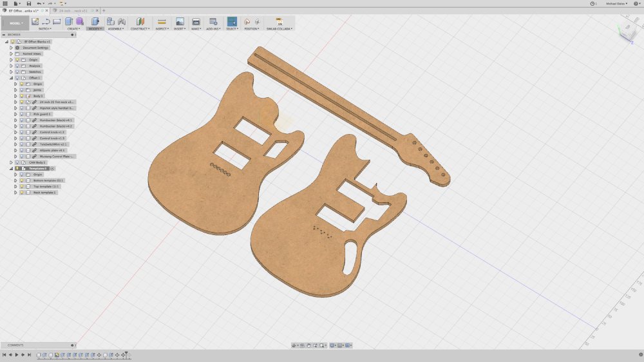Toggle visibility bulb of CAM Body:1
Screen dimensions: 644x362
pyautogui.click(x=17, y=162)
